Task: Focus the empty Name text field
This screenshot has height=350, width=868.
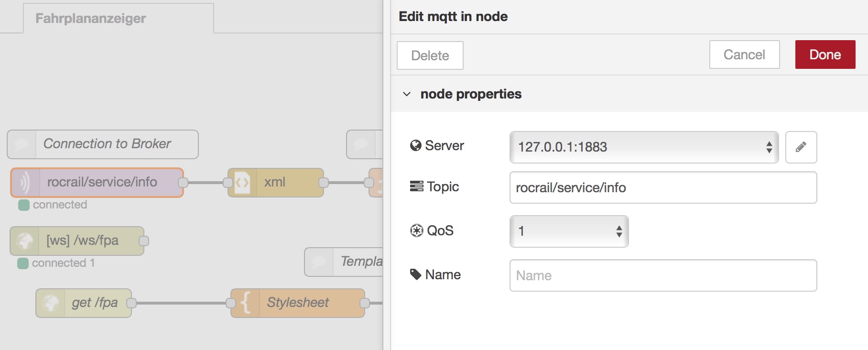Action: pos(662,275)
